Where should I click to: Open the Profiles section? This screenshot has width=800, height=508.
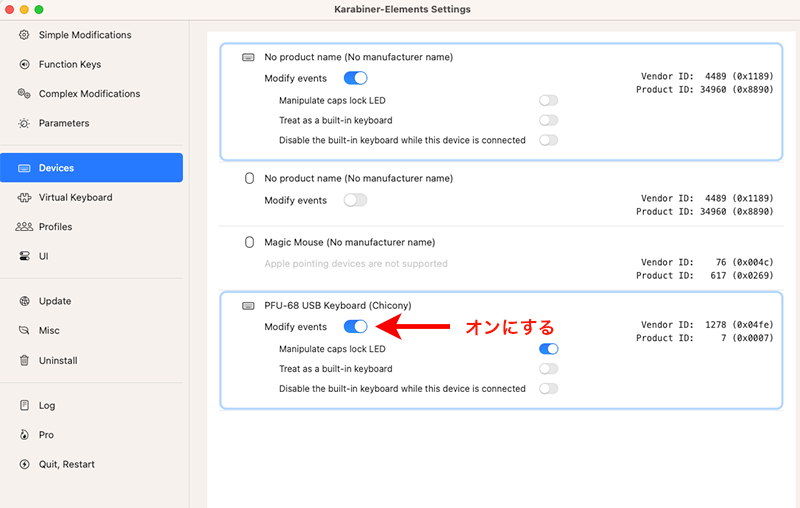point(56,226)
